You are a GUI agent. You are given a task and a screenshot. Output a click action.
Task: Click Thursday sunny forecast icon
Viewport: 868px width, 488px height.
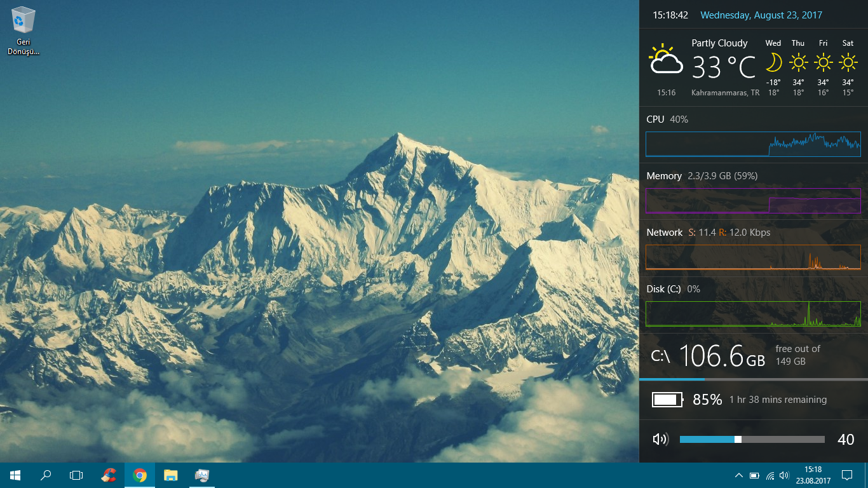798,62
